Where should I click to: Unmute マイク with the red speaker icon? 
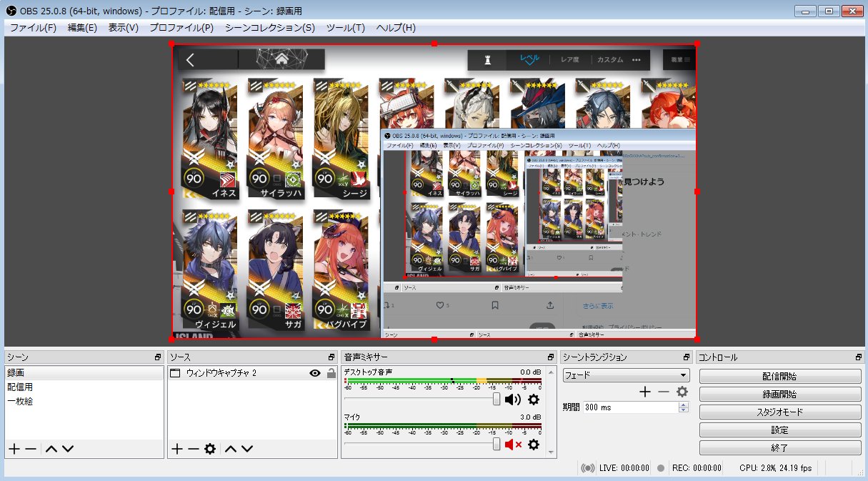coord(513,445)
